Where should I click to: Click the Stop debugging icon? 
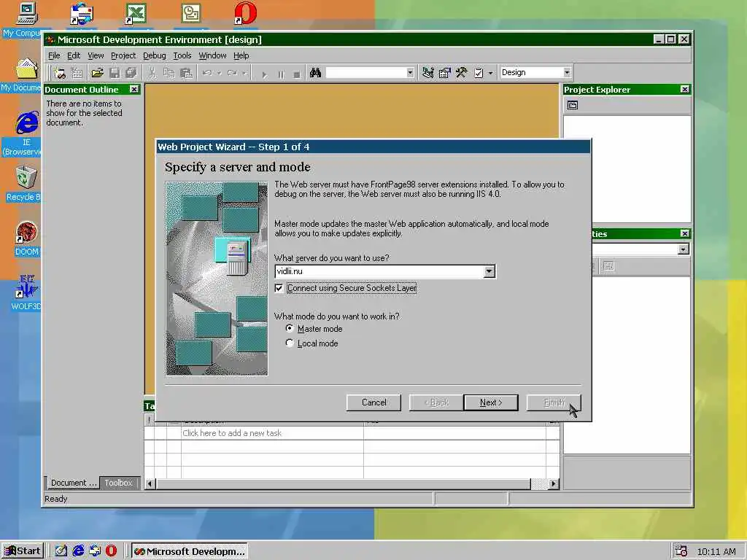(x=297, y=74)
